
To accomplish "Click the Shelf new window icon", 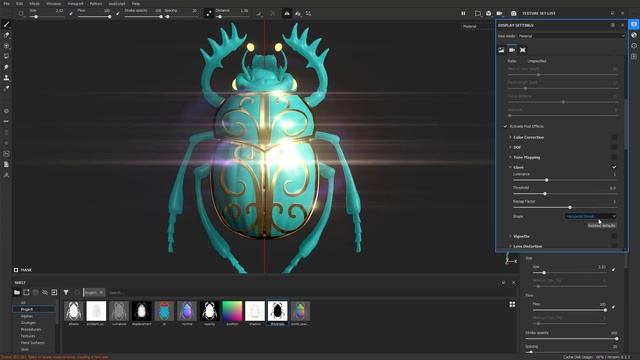I will click(26, 292).
